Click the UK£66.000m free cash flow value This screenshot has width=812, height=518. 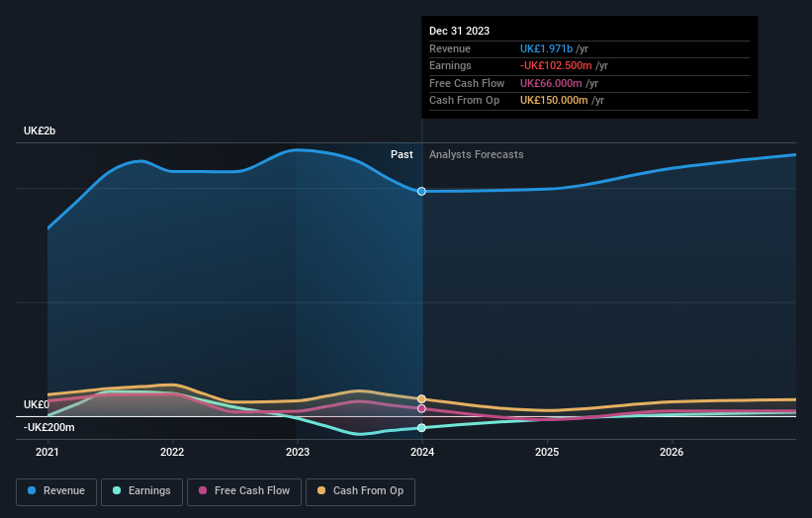551,83
